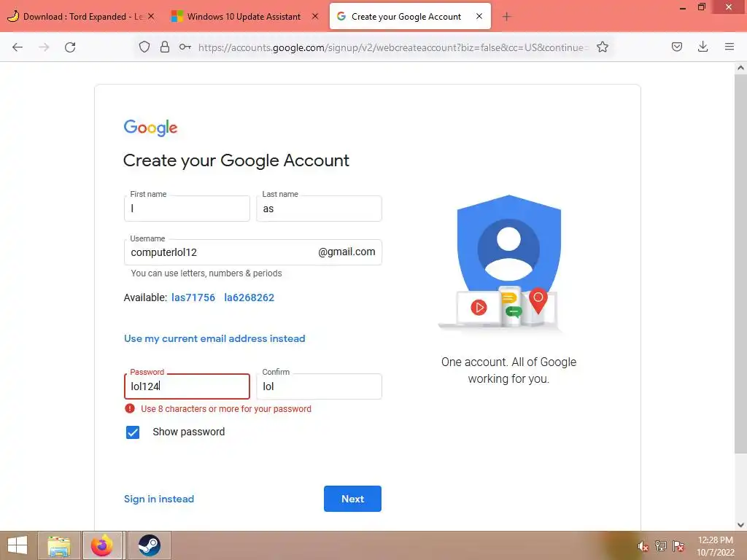The width and height of the screenshot is (747, 560).
Task: Open File Explorer from the taskbar
Action: click(x=59, y=545)
